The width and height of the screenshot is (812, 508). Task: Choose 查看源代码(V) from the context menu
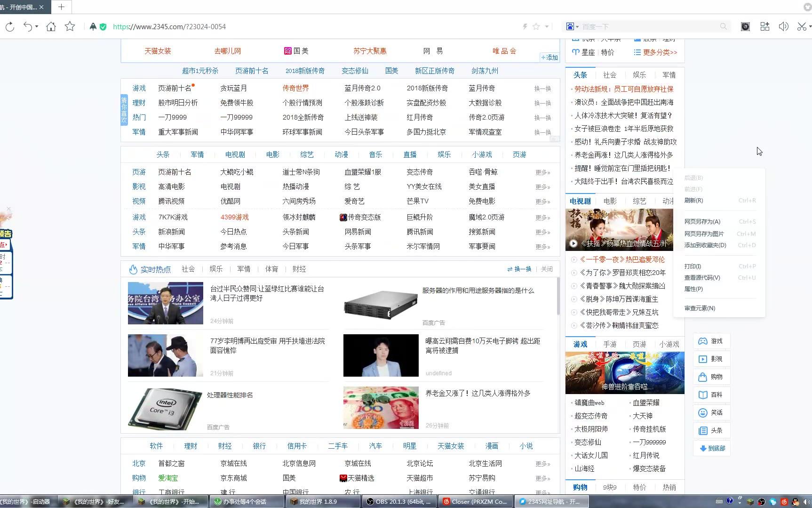719,278
